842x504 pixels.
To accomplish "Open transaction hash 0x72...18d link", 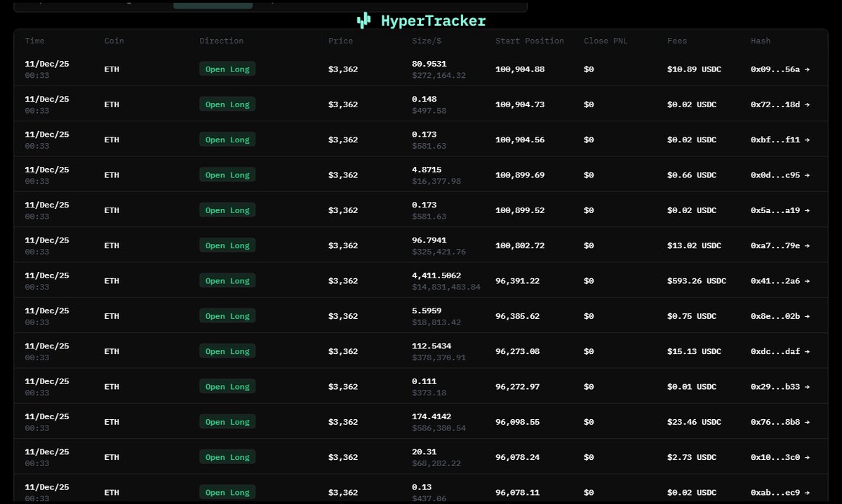I will tap(780, 104).
